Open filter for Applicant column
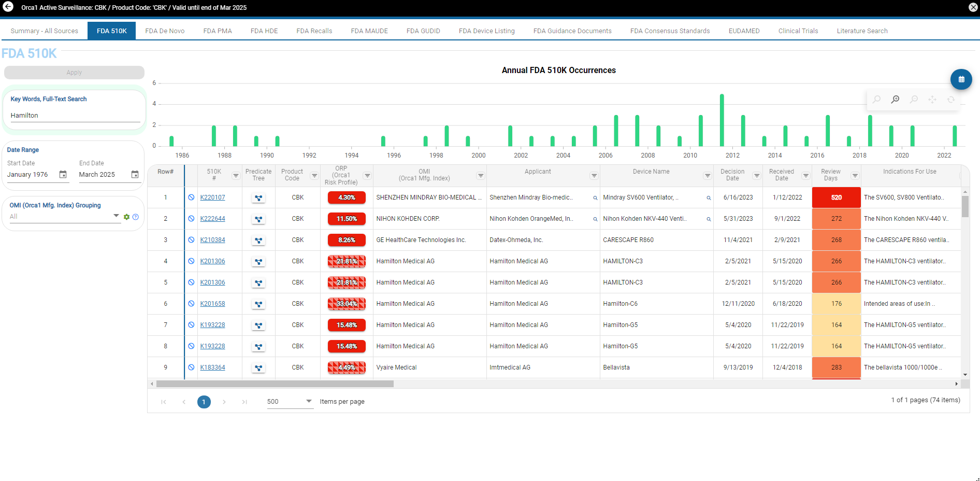Screen dimensions: 980x481 [594, 176]
